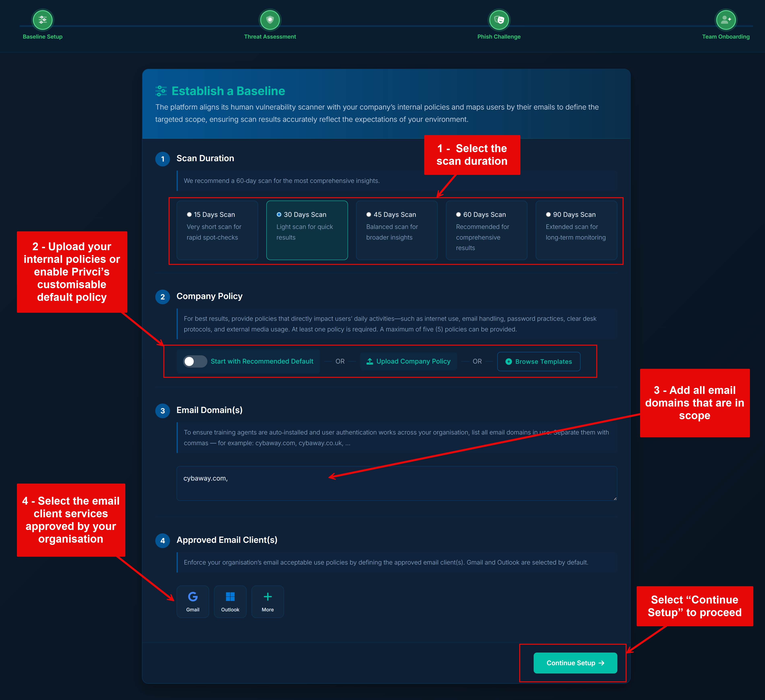Viewport: 765px width, 700px height.
Task: Click the Team Onboarding user icon
Action: (726, 20)
